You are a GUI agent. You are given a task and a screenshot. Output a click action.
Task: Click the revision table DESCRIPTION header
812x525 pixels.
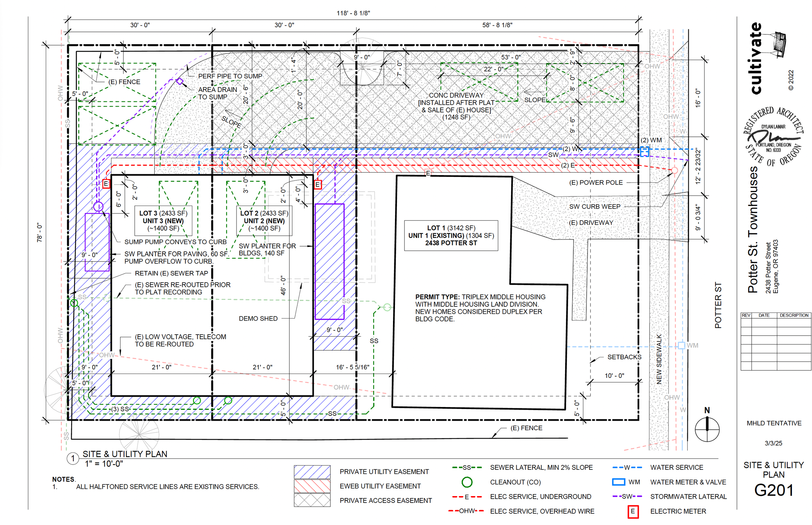pos(793,315)
